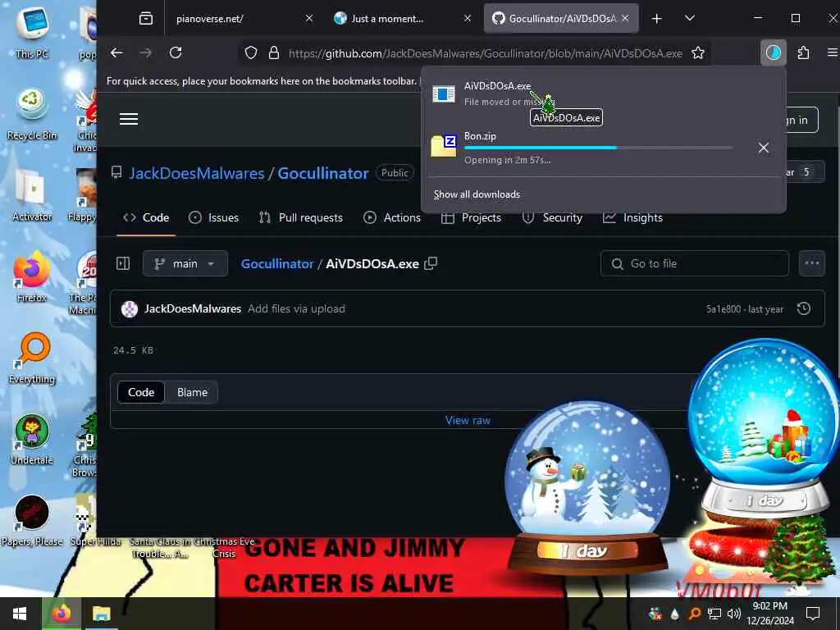
Task: Open the Firefox desktop shortcut
Action: coord(32,276)
